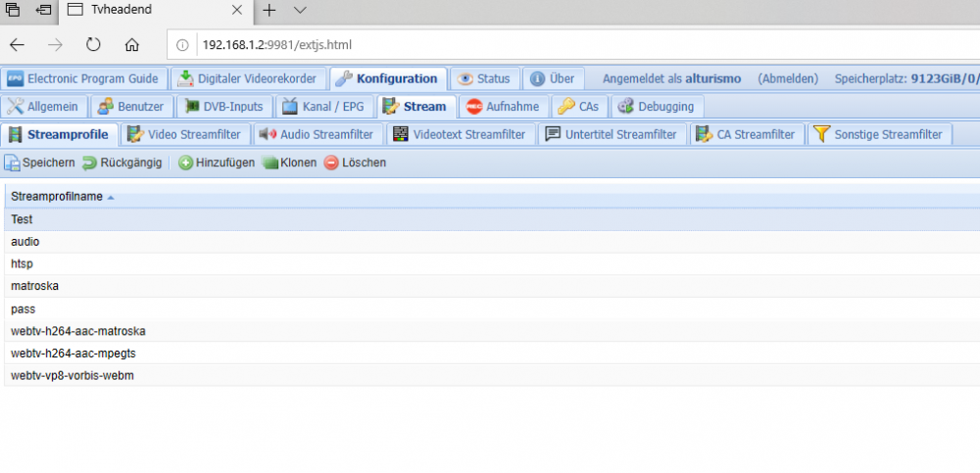This screenshot has height=473, width=980.
Task: Click the Audio Streamfilter speaker icon
Action: 269,134
